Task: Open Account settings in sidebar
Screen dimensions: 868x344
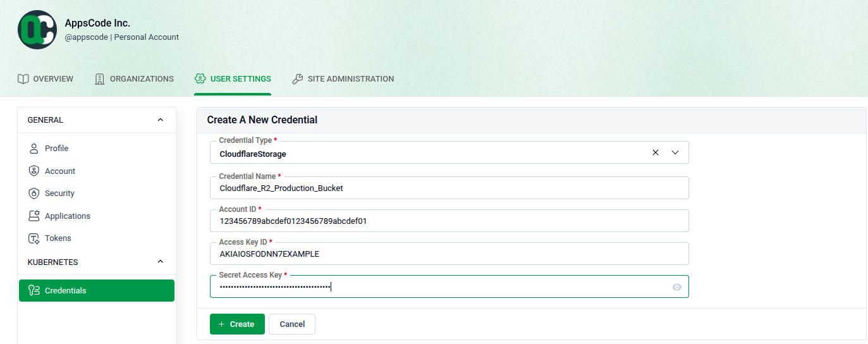Action: click(97, 171)
